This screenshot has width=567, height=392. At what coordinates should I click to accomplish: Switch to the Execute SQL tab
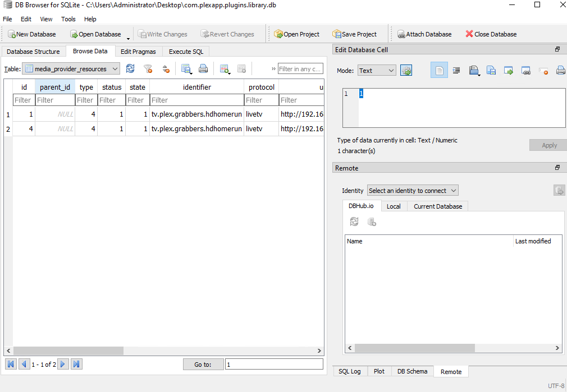186,51
